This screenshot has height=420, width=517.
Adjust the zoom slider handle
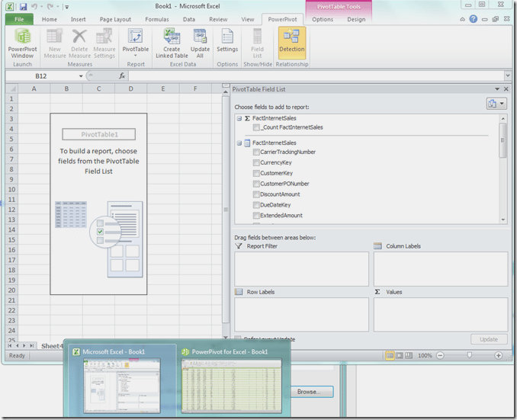point(469,355)
